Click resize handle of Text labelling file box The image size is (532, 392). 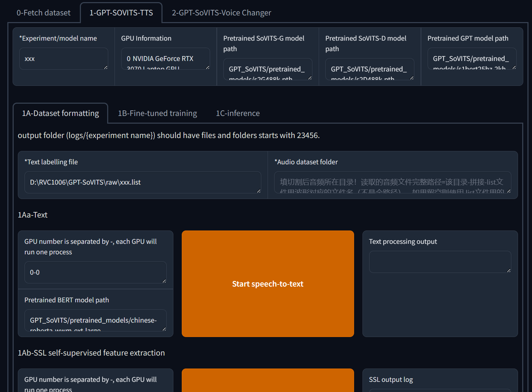[258, 191]
